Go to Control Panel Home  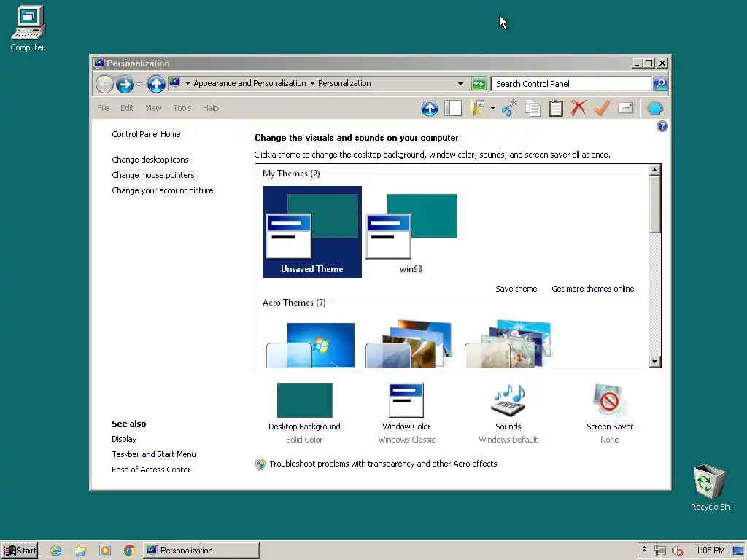pos(146,134)
